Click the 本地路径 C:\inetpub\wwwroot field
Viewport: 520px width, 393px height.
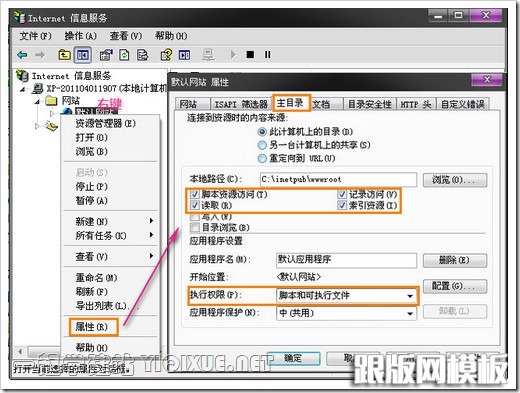point(338,180)
